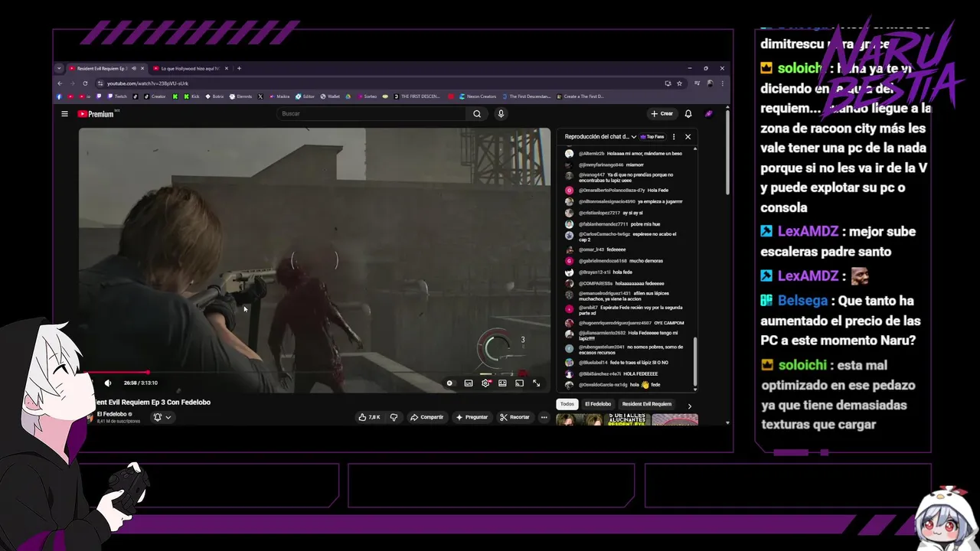Open the Facebook bookmark icon
Viewport: 980px width, 551px height.
(59, 96)
